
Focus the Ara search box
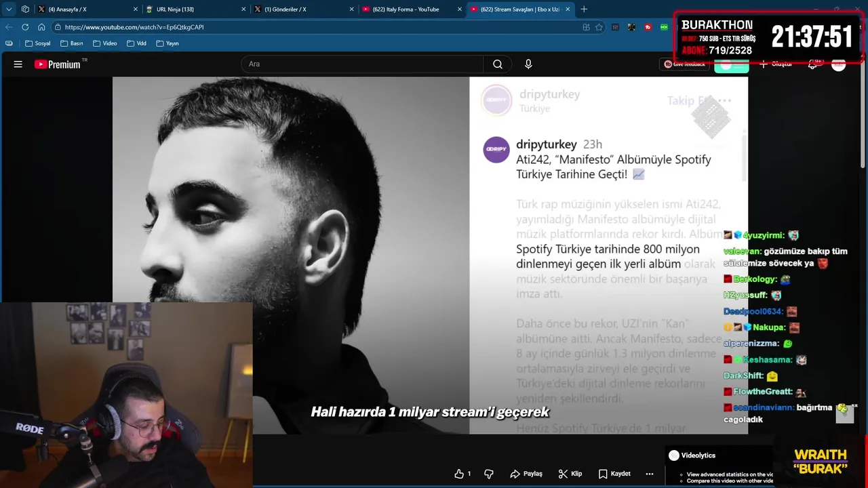[362, 64]
